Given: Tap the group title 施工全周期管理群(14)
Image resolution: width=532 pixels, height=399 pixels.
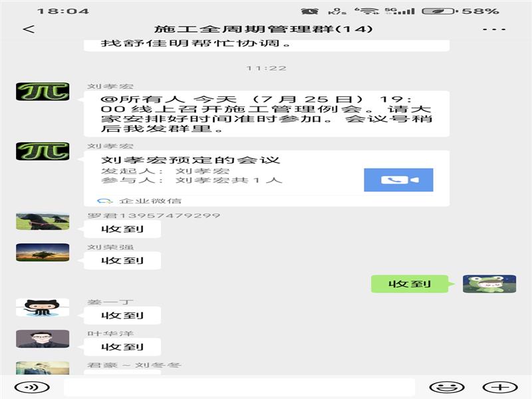Looking at the screenshot, I should [263, 29].
